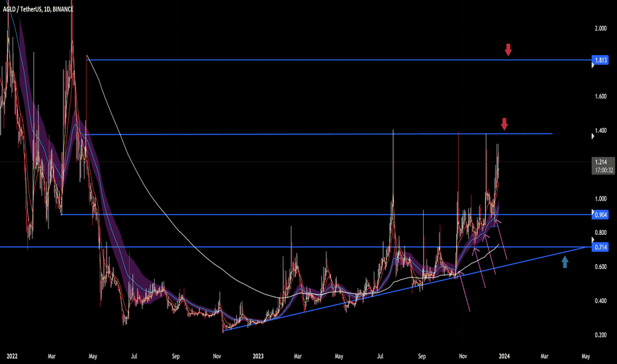Click the 1.000 price axis label

[x=600, y=199]
